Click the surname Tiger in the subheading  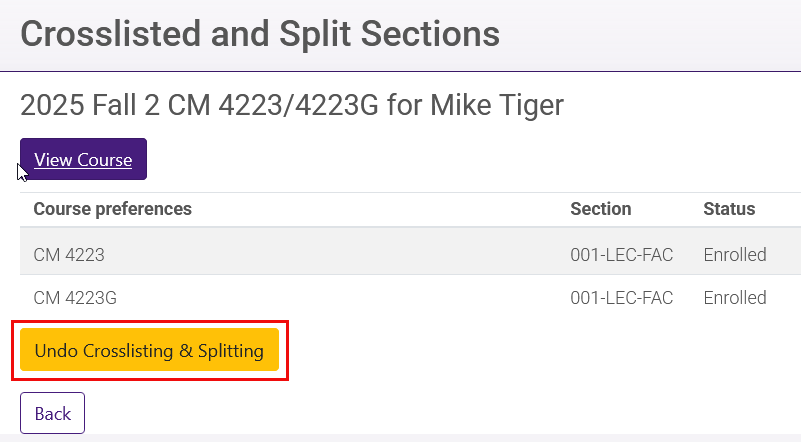pyautogui.click(x=531, y=105)
